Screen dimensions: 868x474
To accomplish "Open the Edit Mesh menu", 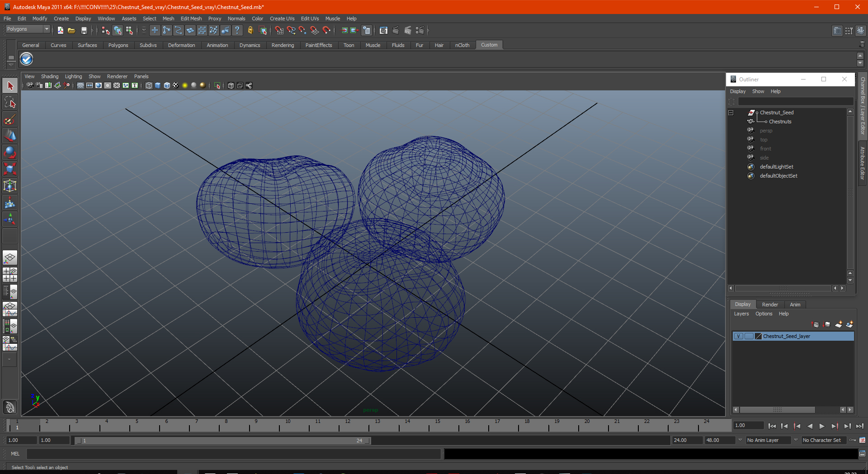I will coord(191,19).
